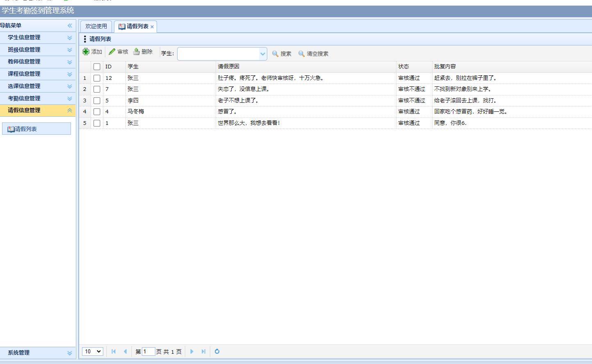This screenshot has height=364, width=592.
Task: Check the row with ID 1
Action: click(x=97, y=123)
